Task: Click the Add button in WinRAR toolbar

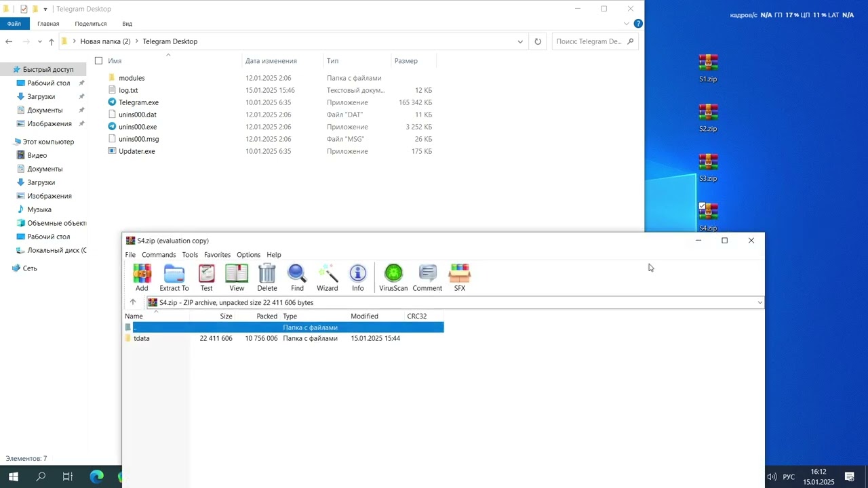Action: click(142, 278)
